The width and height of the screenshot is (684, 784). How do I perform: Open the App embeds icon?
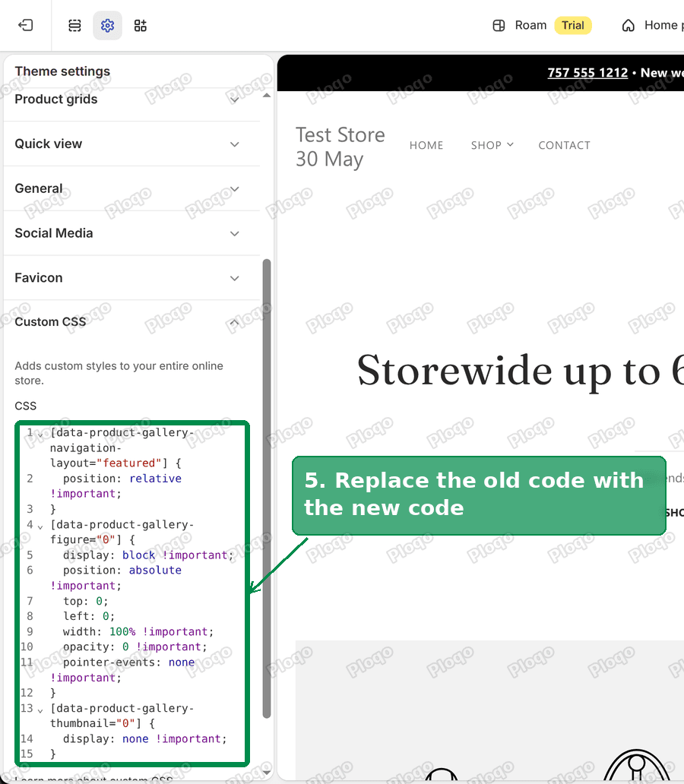click(x=141, y=26)
